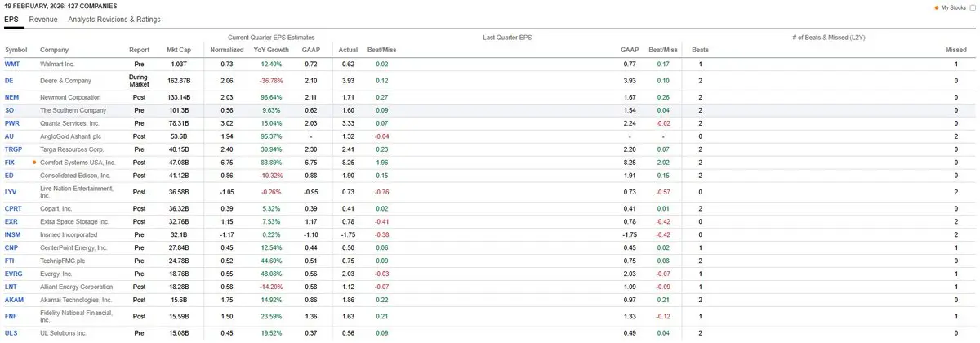
Task: Open the FTI ticker link
Action: point(10,261)
